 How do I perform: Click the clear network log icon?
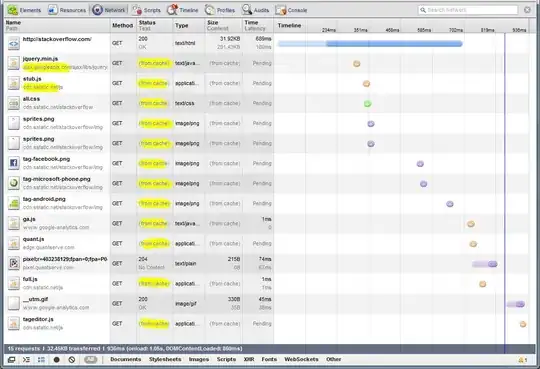(72, 360)
